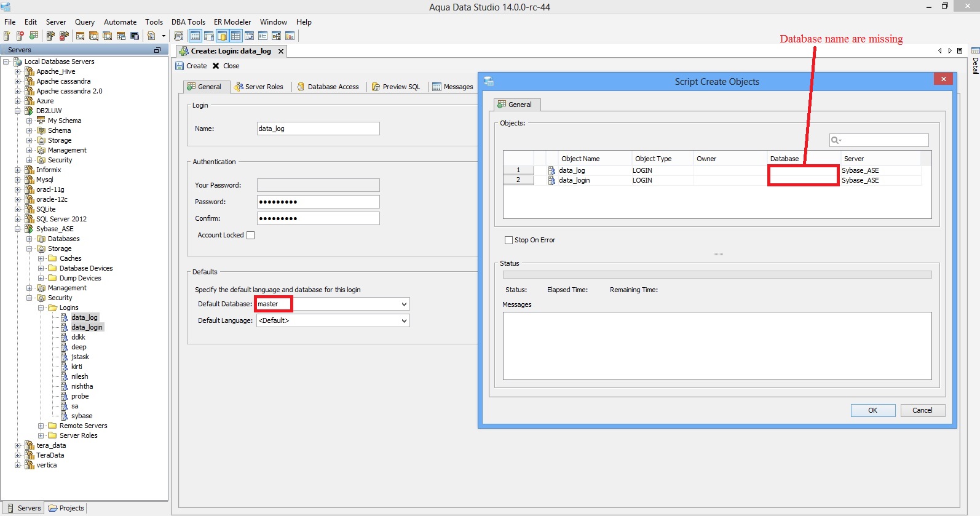Click the Messages text area in dialog
Screen dimensions: 980x516
click(x=717, y=346)
